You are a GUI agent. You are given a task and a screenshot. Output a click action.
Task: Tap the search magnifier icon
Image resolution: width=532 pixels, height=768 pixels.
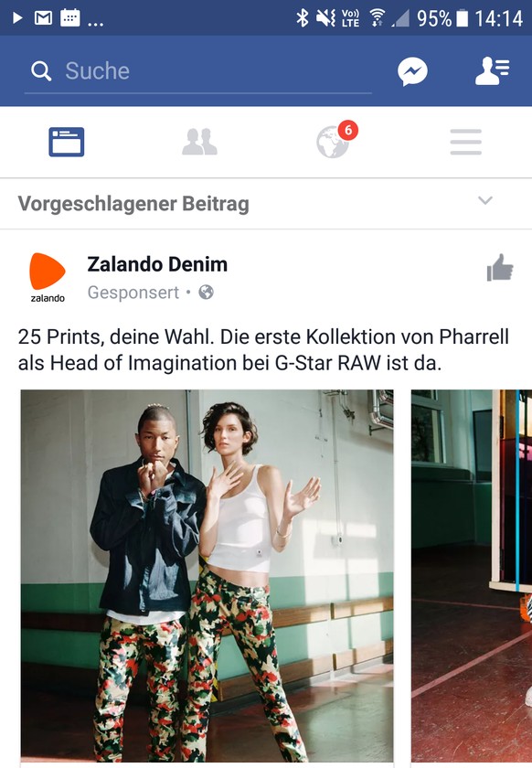click(x=41, y=71)
